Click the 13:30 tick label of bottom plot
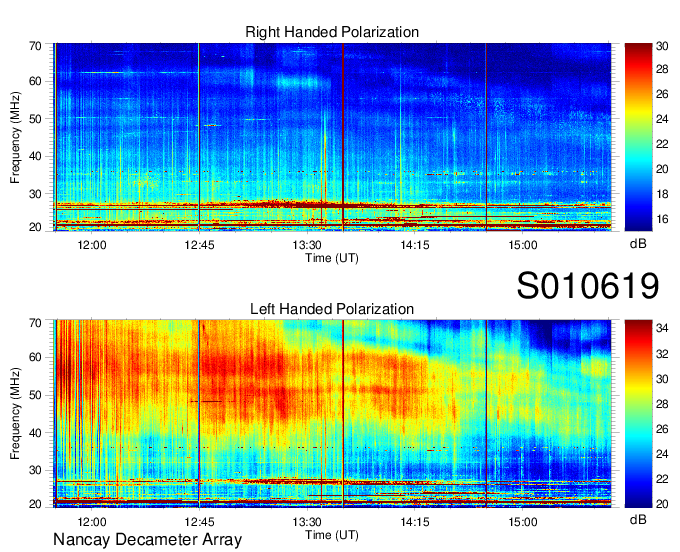The image size is (680, 552). [x=307, y=522]
